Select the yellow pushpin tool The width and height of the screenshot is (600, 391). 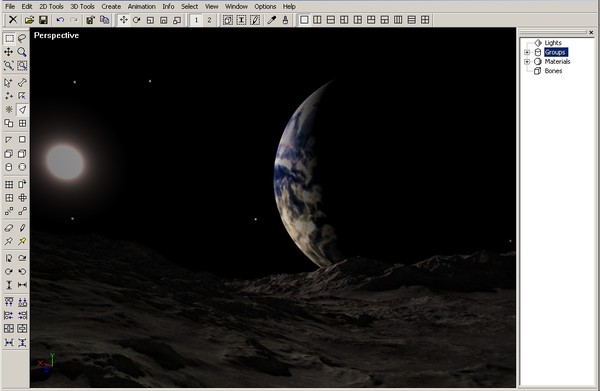[22, 241]
